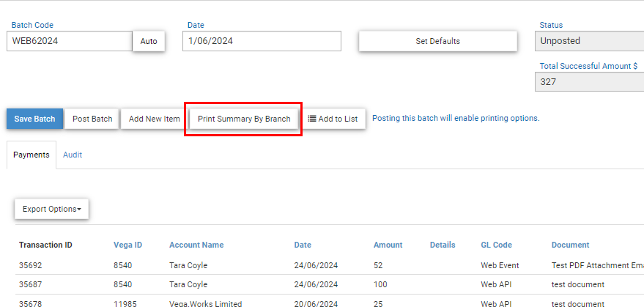Click the Details column header
Viewport: 644px width, 307px height.
[x=443, y=245]
